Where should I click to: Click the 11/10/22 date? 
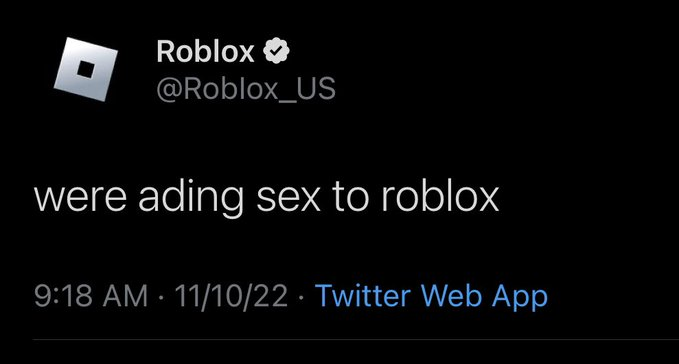click(231, 296)
